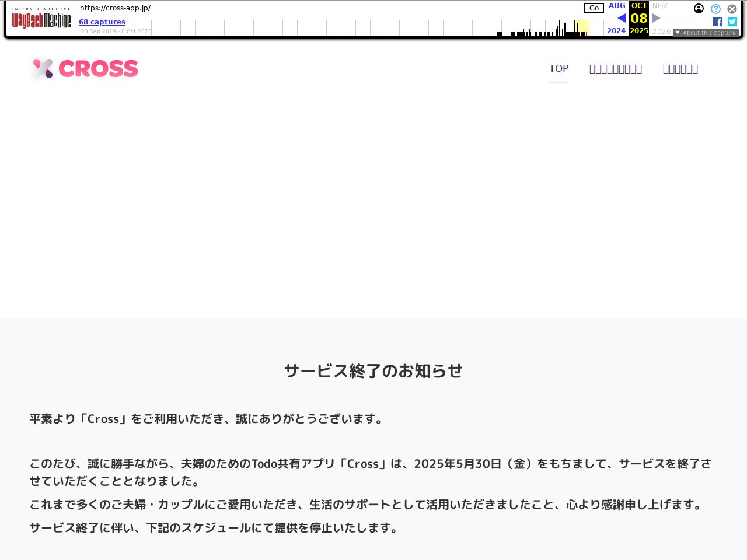Close the Wayback toolbar with X icon

(732, 9)
